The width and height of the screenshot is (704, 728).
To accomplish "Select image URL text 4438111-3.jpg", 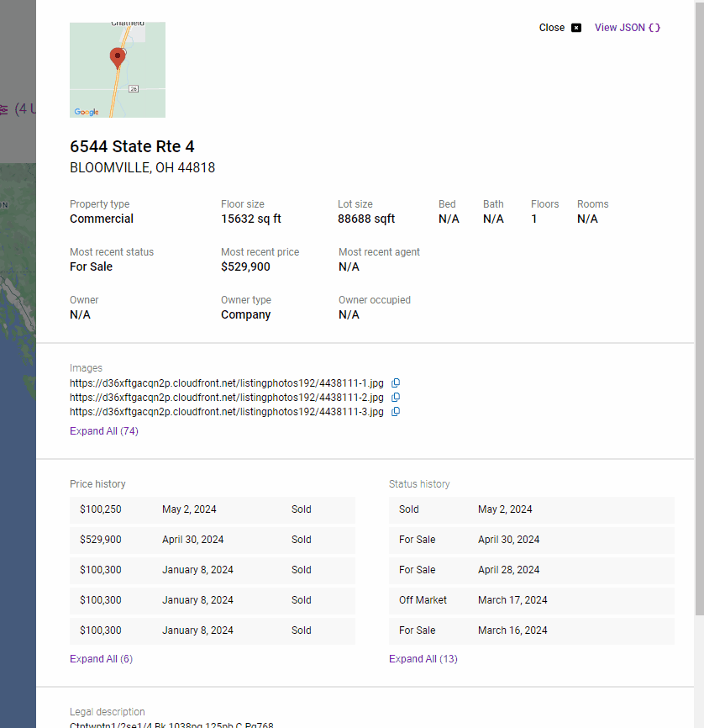I will [x=227, y=412].
